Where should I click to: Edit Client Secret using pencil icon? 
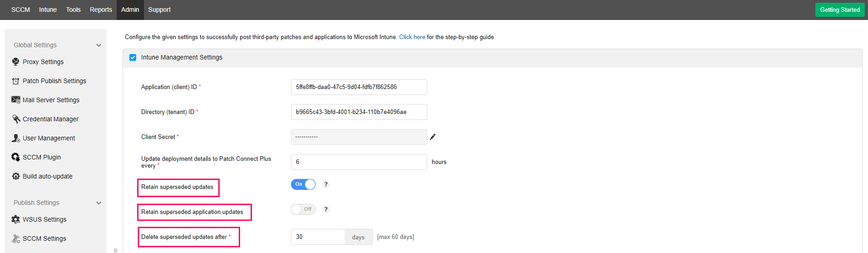point(433,137)
